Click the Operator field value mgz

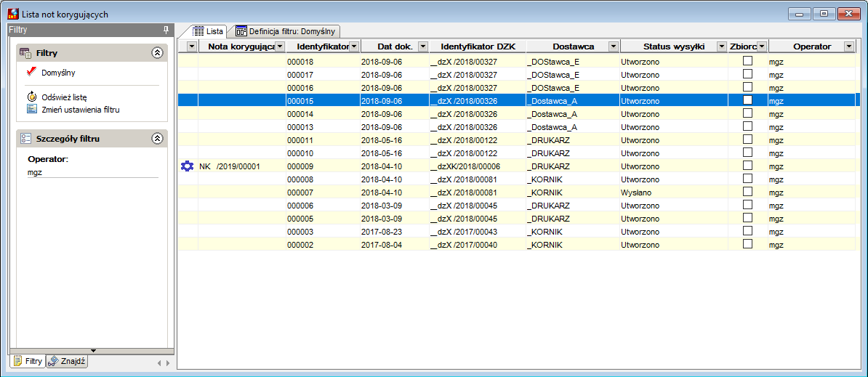pos(35,172)
